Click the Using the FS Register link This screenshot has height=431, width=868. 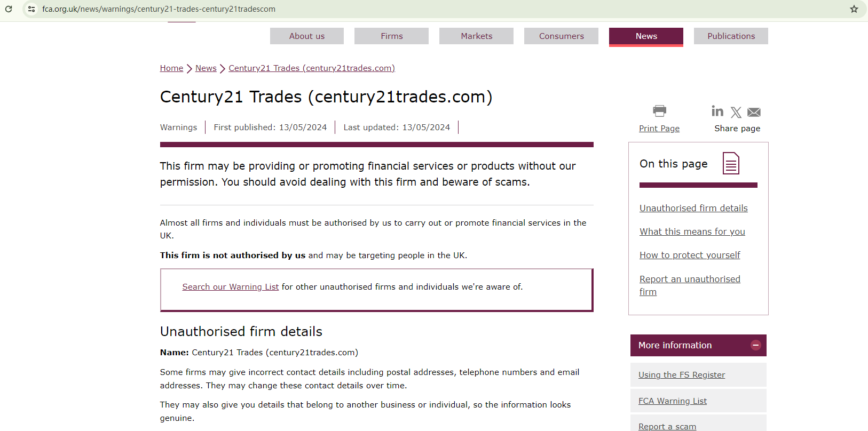tap(682, 375)
